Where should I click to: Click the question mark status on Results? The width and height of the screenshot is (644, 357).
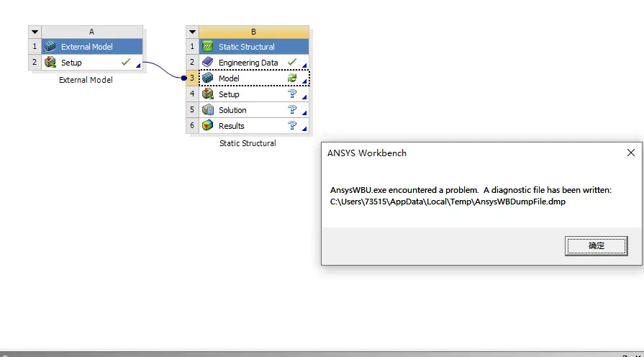coord(292,125)
